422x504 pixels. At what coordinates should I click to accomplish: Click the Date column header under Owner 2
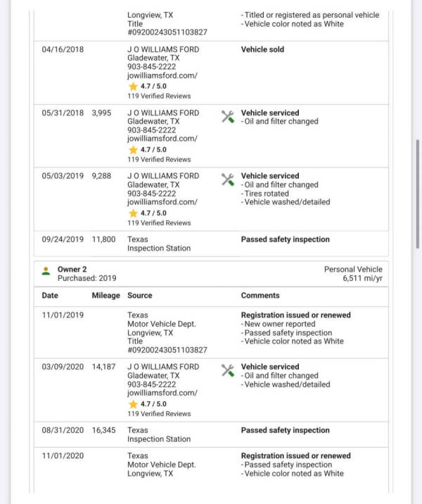pyautogui.click(x=50, y=296)
